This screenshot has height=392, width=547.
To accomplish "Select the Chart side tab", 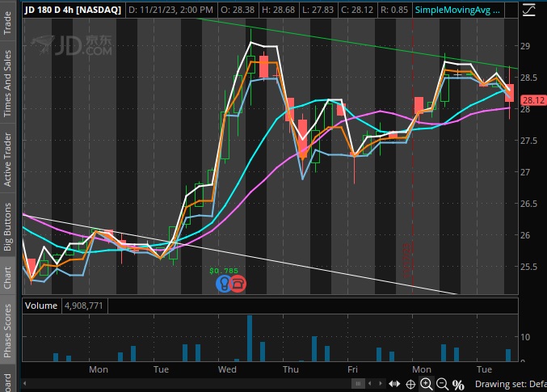I will pos(9,277).
